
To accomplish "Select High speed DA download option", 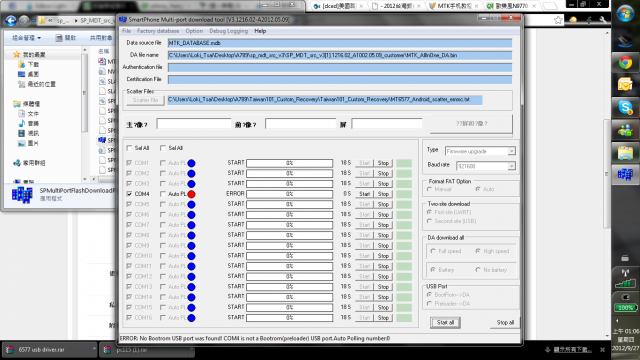I will tap(478, 251).
